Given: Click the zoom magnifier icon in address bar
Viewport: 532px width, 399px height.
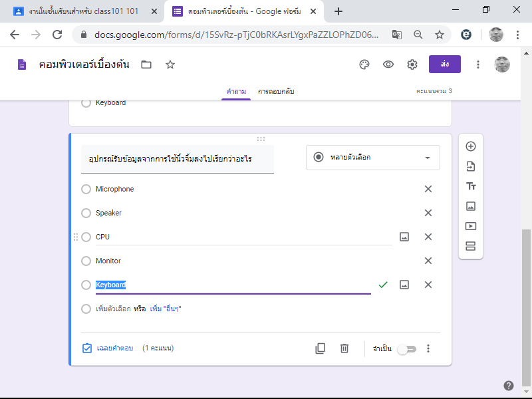Looking at the screenshot, I should tap(418, 35).
